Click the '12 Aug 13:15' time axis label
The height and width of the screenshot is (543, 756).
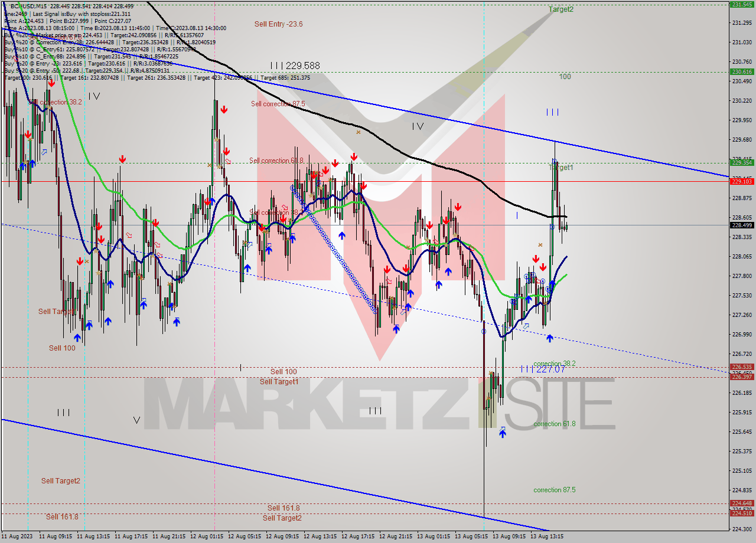(320, 537)
